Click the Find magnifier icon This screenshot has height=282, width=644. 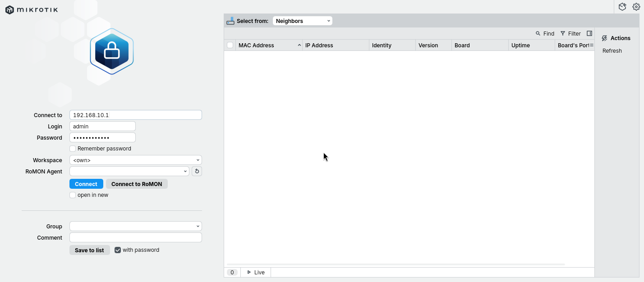pyautogui.click(x=538, y=33)
